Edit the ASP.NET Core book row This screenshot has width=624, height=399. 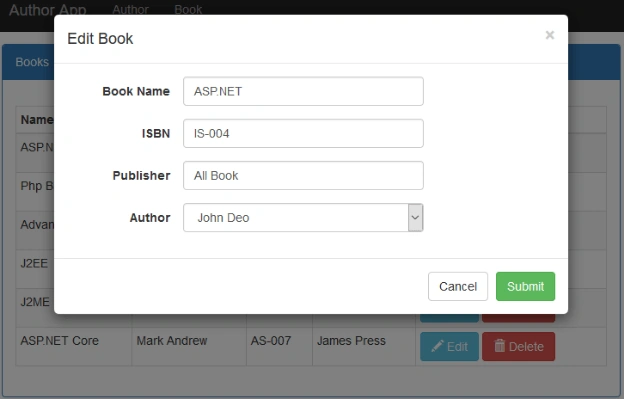tap(449, 346)
